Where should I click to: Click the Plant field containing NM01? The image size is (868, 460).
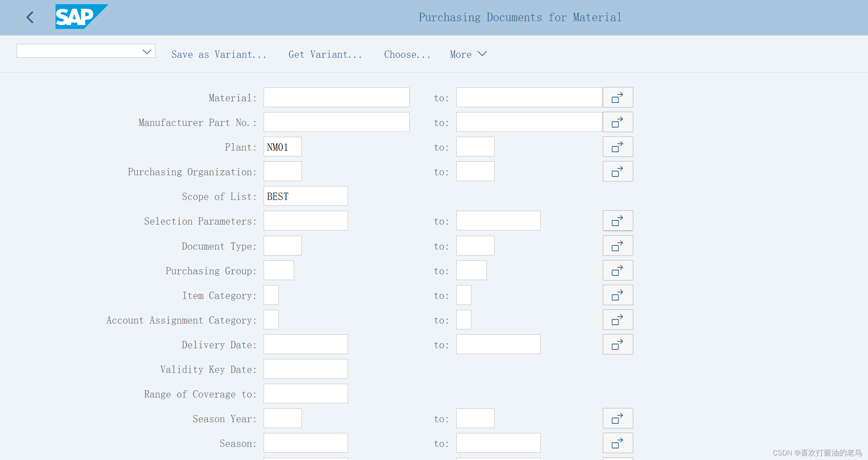click(x=282, y=146)
